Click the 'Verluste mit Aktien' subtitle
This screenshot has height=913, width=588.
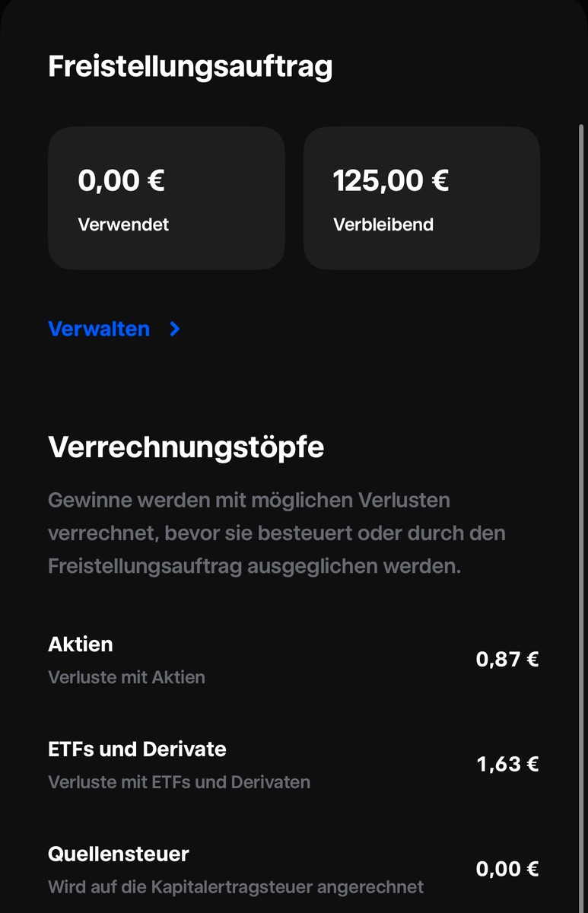click(x=126, y=677)
